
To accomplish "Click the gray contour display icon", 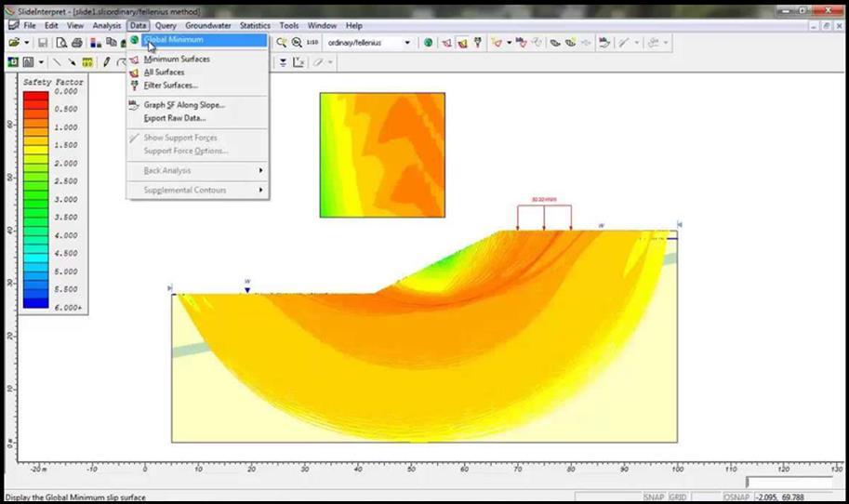I will [28, 62].
